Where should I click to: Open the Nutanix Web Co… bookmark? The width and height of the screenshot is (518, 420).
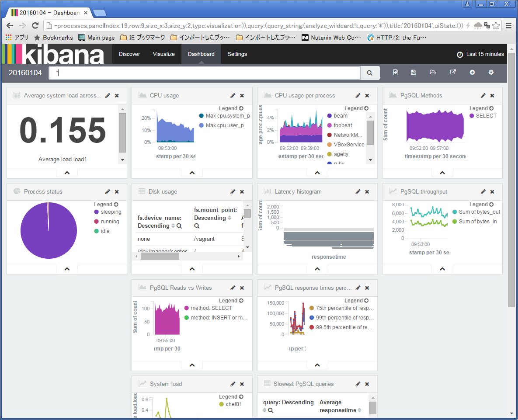(331, 38)
